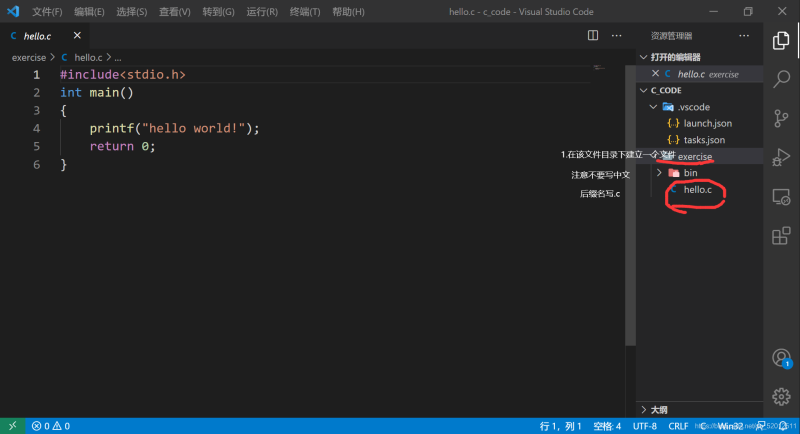Image resolution: width=800 pixels, height=434 pixels.
Task: Click CRLF line ending selector
Action: pos(679,426)
